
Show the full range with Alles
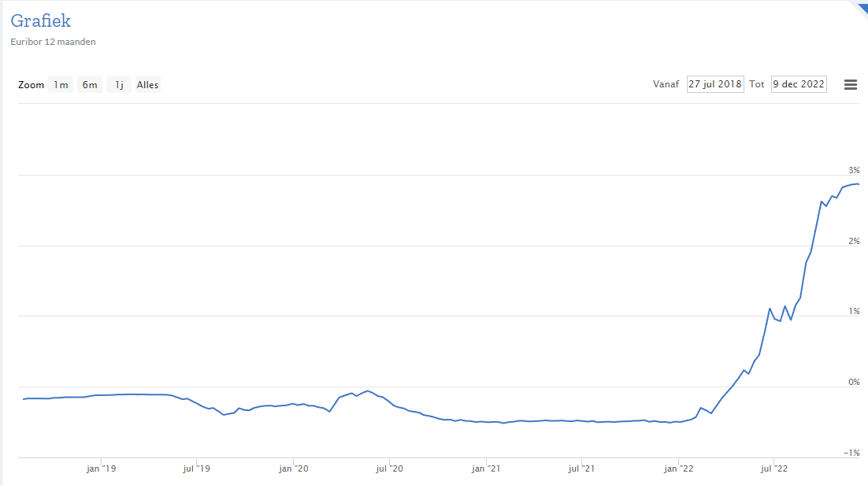[147, 85]
